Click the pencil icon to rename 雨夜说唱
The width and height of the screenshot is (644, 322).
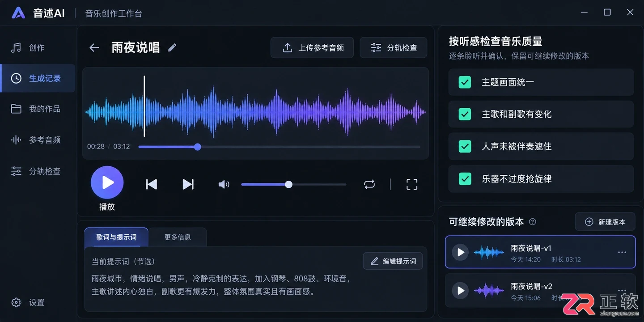[x=172, y=47]
